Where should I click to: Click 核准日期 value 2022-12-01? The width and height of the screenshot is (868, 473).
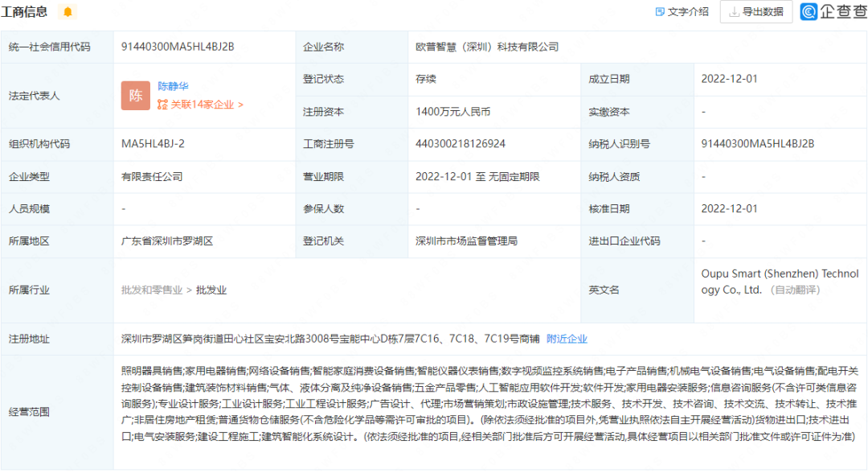tap(729, 208)
